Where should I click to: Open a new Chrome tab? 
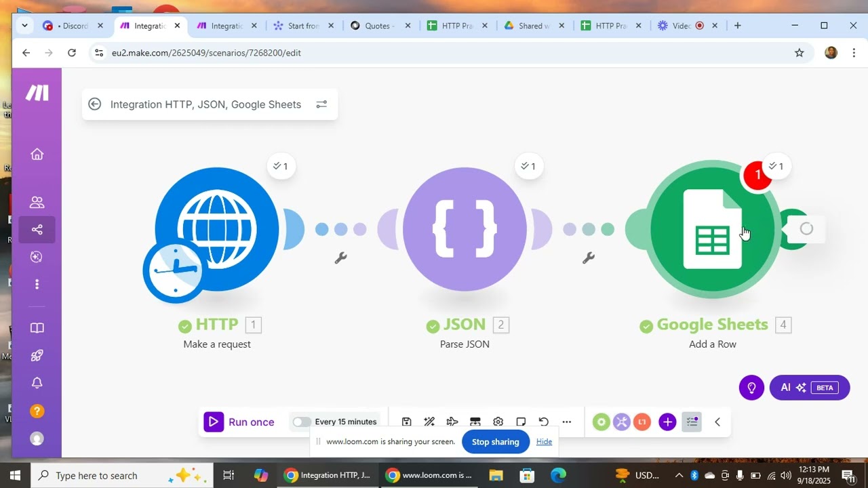tap(738, 26)
